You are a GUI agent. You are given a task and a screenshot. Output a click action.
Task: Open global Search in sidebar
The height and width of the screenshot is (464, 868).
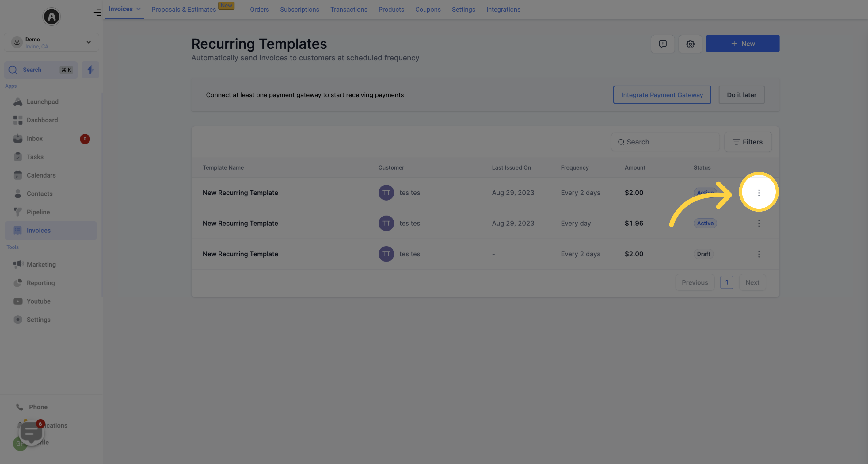41,70
